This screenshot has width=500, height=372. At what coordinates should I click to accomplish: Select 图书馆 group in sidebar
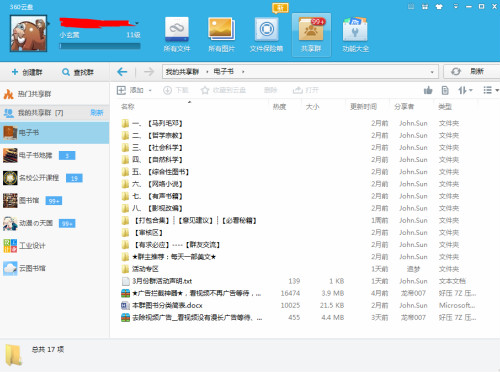(x=54, y=201)
